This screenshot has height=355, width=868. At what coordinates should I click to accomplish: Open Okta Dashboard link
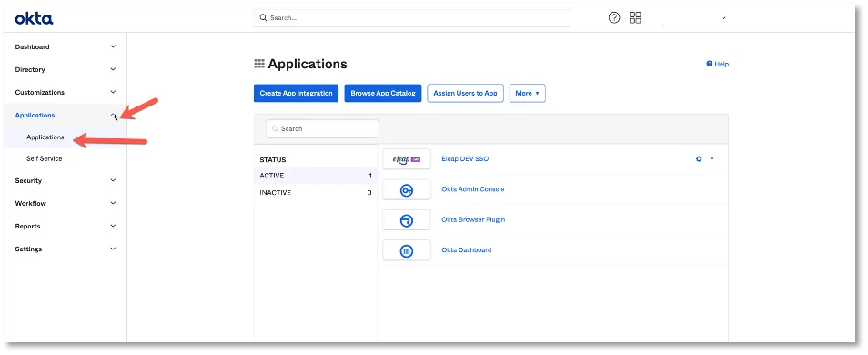[x=466, y=250]
